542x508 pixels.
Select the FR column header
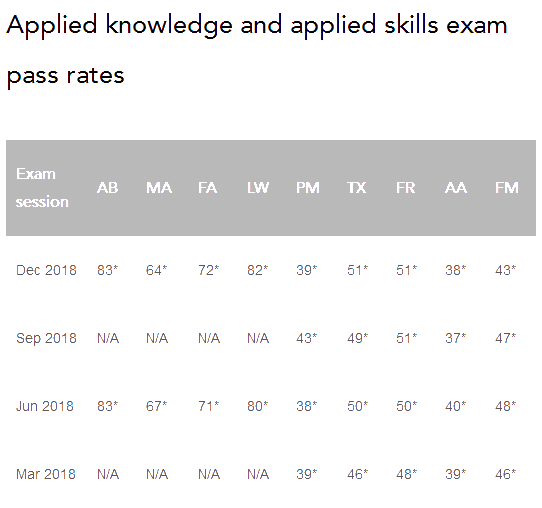click(x=405, y=188)
